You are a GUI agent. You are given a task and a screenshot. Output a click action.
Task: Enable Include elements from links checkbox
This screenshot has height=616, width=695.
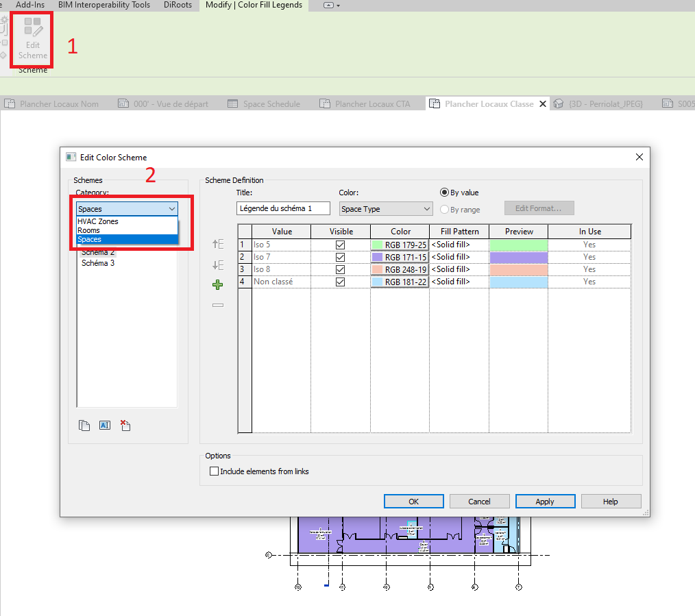click(x=215, y=471)
